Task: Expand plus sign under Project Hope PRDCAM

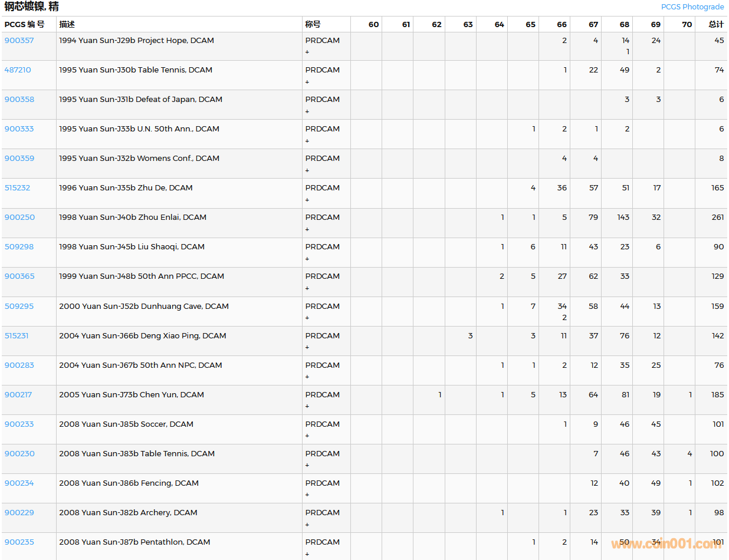Action: (307, 52)
